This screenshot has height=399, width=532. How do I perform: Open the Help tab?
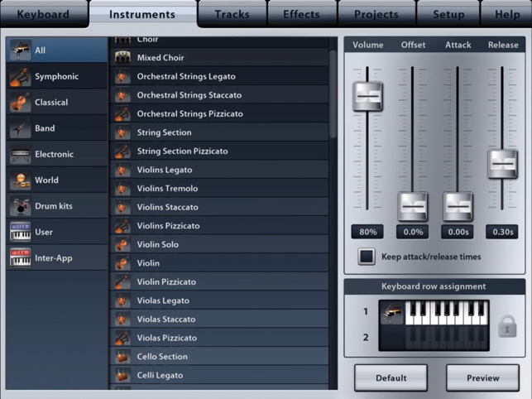coord(507,14)
